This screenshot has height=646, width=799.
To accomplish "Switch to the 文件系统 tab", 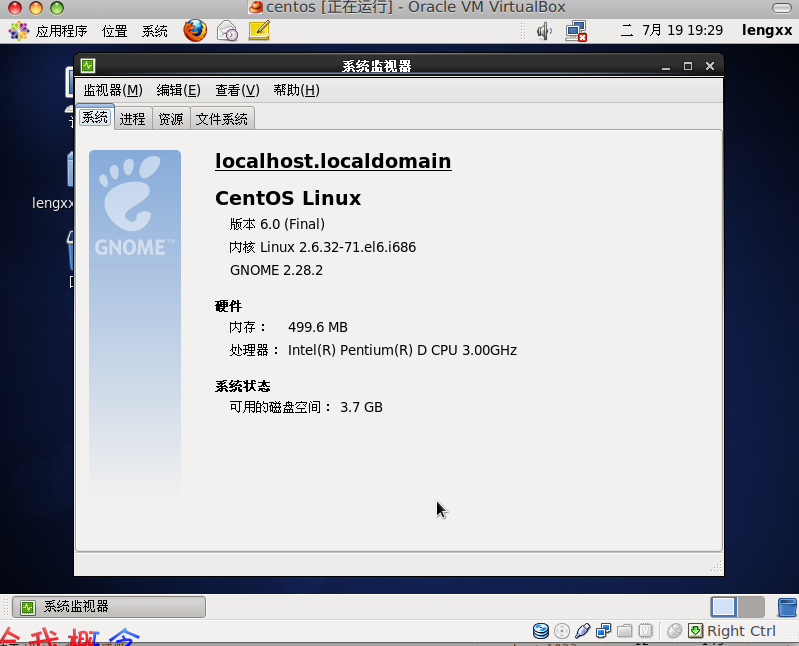I will pyautogui.click(x=222, y=119).
